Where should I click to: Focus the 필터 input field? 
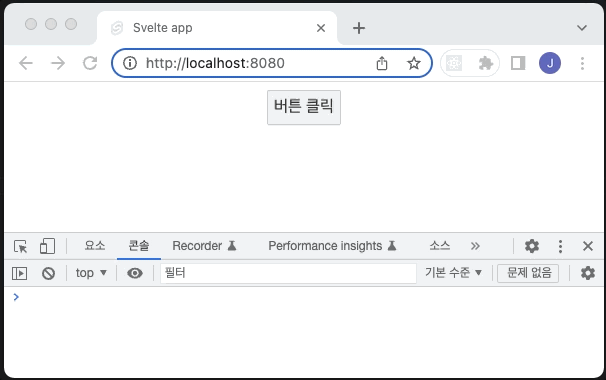pyautogui.click(x=288, y=273)
